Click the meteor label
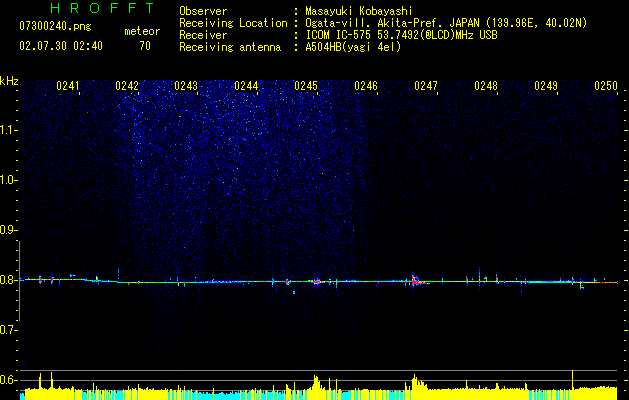Viewport: 629px width, 400px height. pyautogui.click(x=142, y=31)
